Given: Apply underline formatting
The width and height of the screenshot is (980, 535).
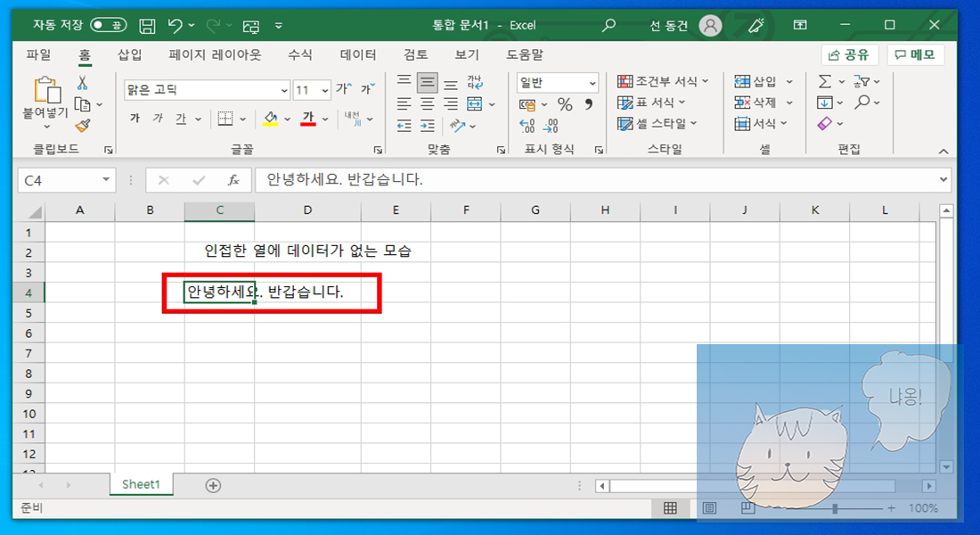Looking at the screenshot, I should point(181,119).
